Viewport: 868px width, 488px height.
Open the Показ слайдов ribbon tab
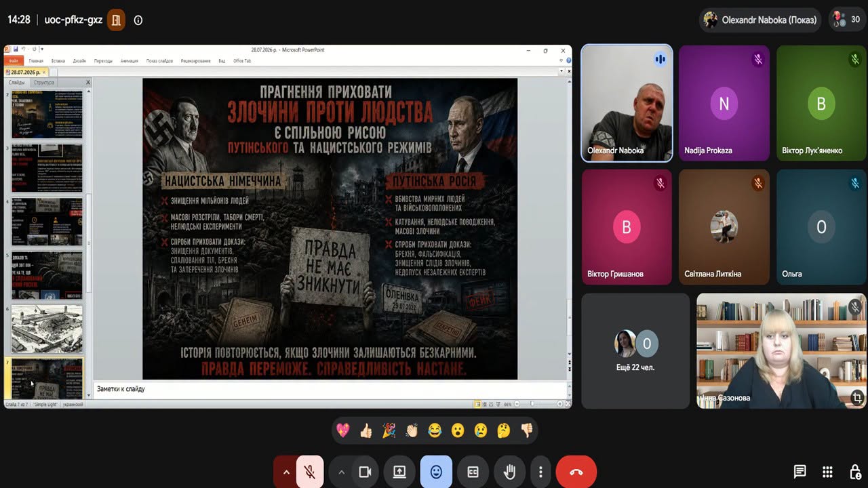tap(159, 61)
